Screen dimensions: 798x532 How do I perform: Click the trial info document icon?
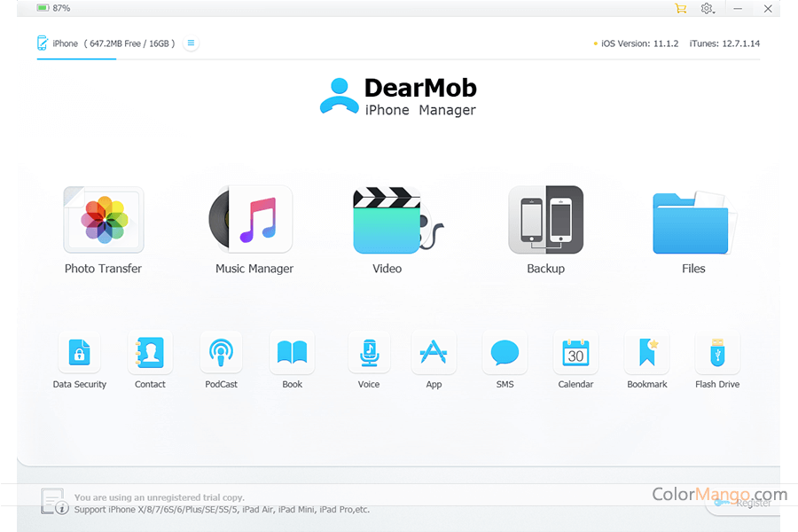54,502
